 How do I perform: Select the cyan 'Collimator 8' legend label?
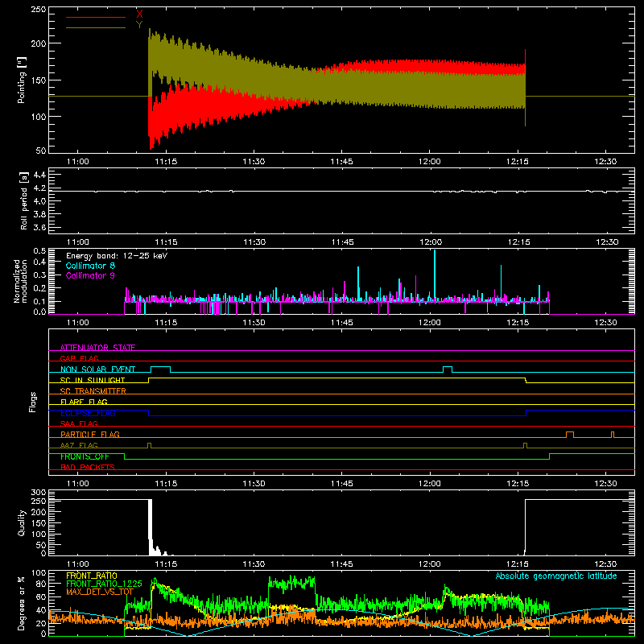90,266
